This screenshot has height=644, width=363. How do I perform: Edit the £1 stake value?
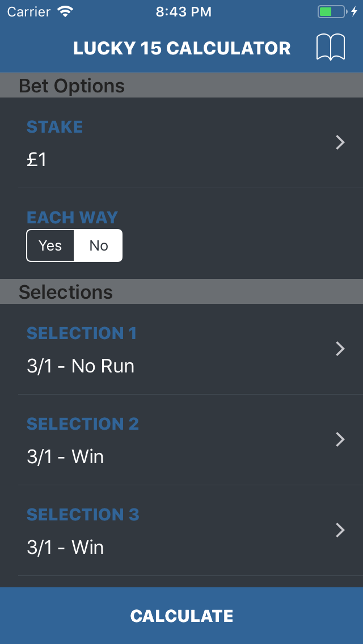37,160
